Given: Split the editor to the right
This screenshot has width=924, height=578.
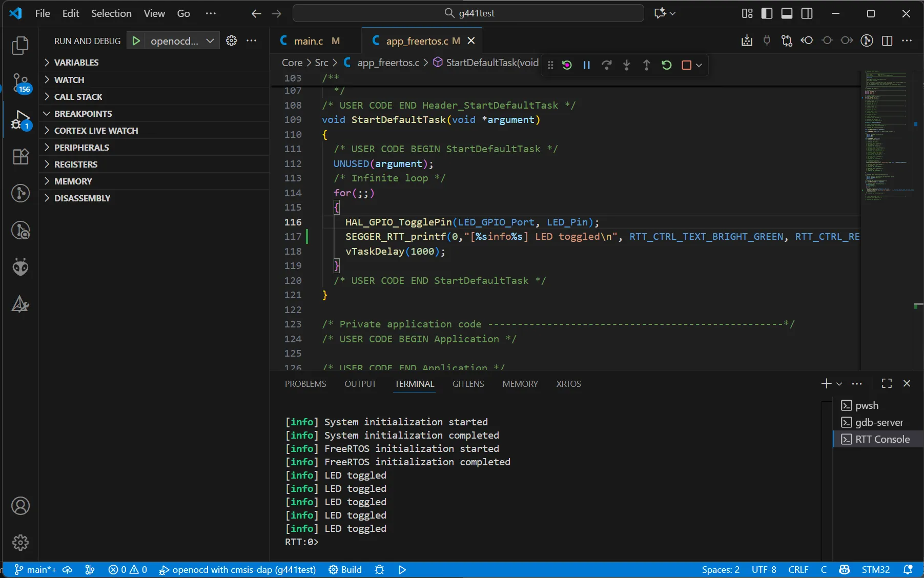Looking at the screenshot, I should click(x=887, y=41).
